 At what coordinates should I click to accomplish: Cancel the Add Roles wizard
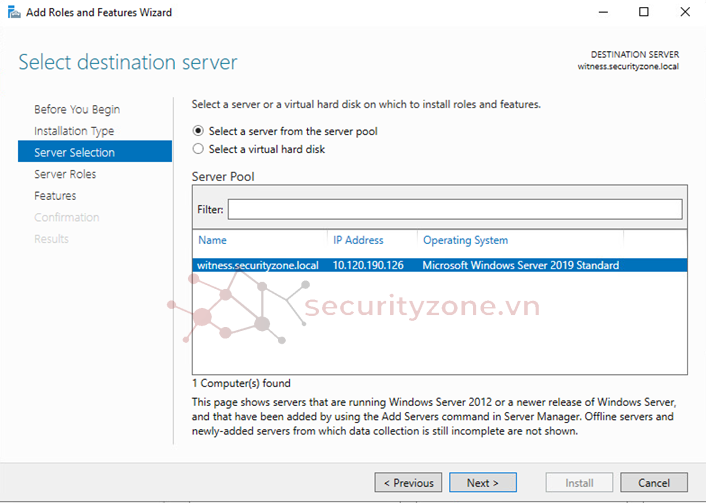(653, 483)
